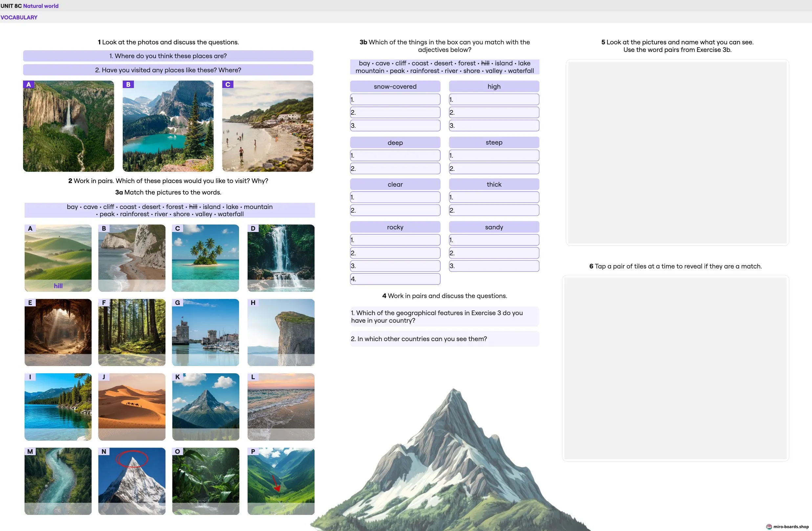Click first answer field under steep
The image size is (812, 531).
(494, 155)
